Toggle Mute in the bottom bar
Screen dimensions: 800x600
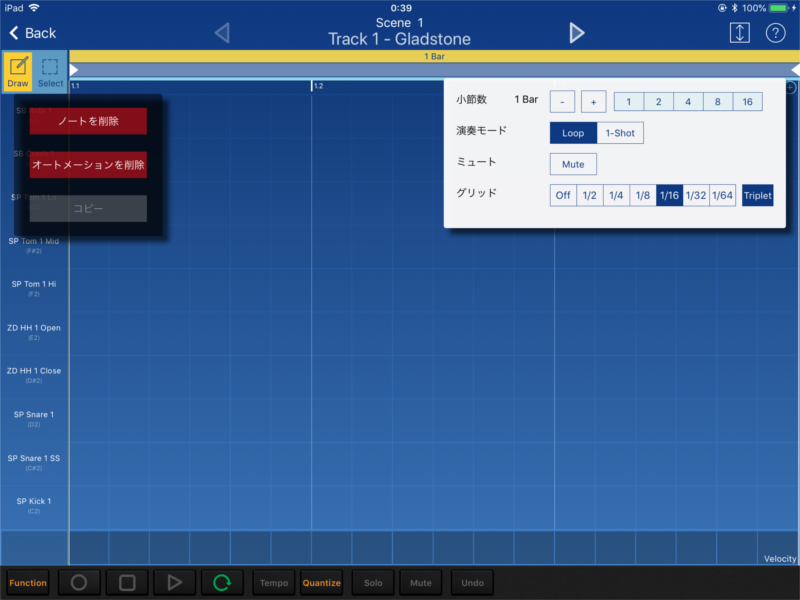(x=420, y=583)
